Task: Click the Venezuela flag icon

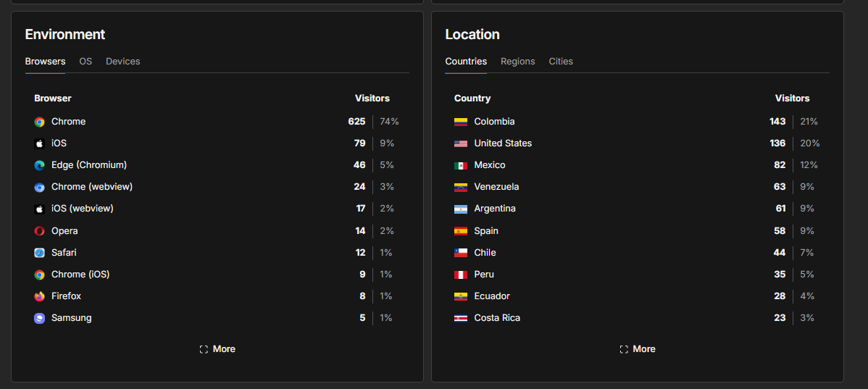Action: (461, 187)
